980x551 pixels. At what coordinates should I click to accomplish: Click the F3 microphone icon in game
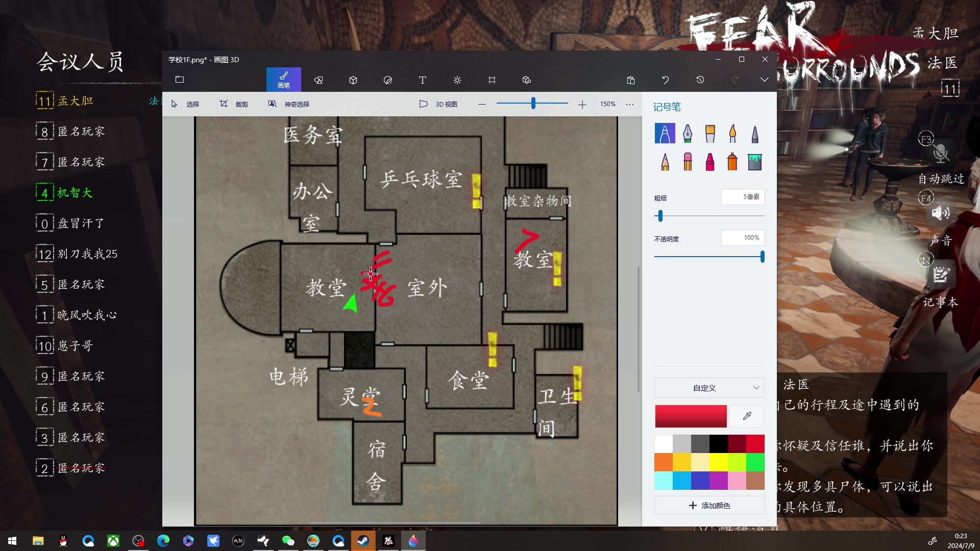(941, 153)
